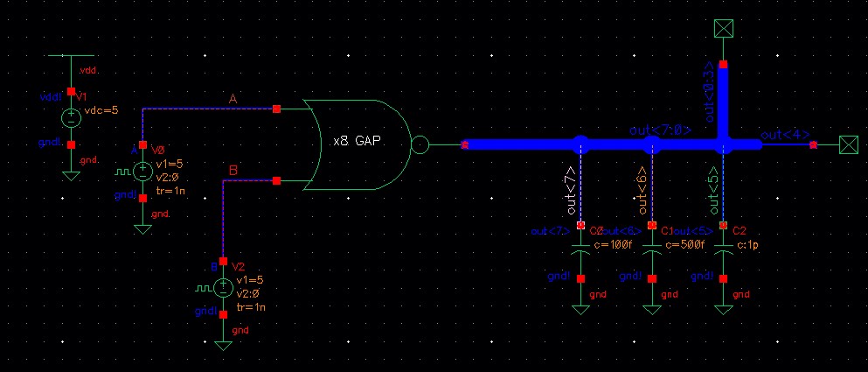Select the right output pin on out<4>
868x372 pixels.
pyautogui.click(x=848, y=145)
